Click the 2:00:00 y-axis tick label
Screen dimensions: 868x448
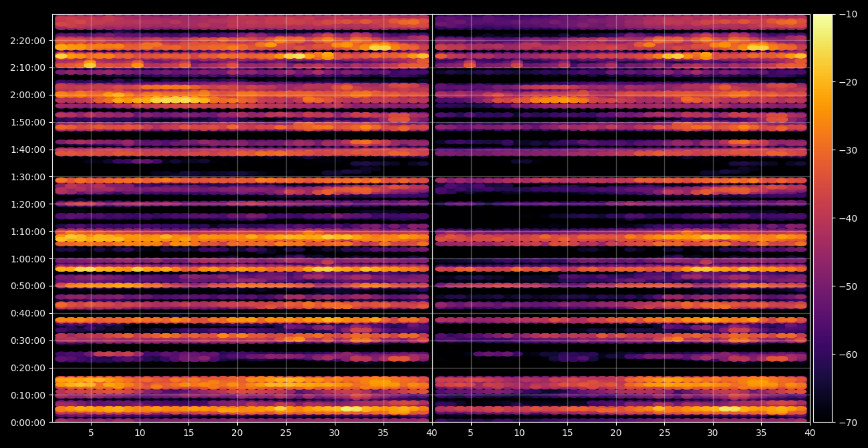tap(28, 95)
